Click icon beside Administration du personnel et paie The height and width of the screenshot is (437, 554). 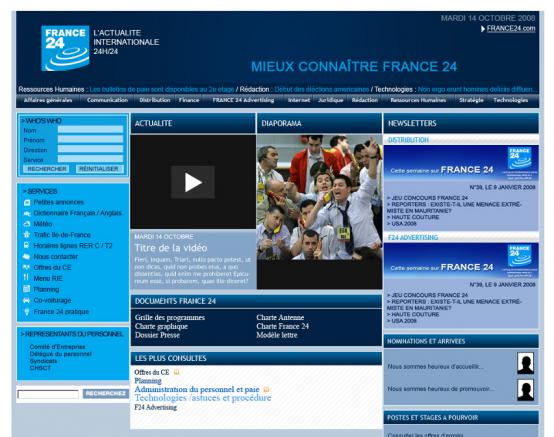point(266,389)
